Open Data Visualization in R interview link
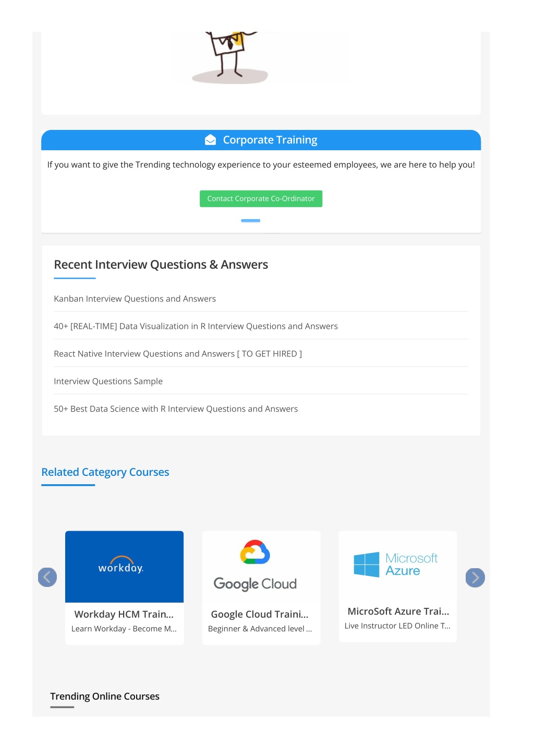The width and height of the screenshot is (534, 756). 196,327
